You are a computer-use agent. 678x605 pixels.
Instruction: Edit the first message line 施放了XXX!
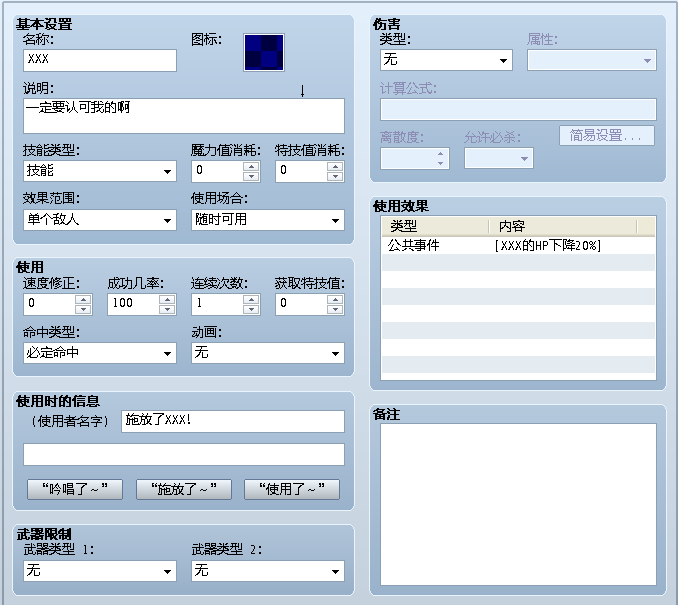click(x=233, y=421)
